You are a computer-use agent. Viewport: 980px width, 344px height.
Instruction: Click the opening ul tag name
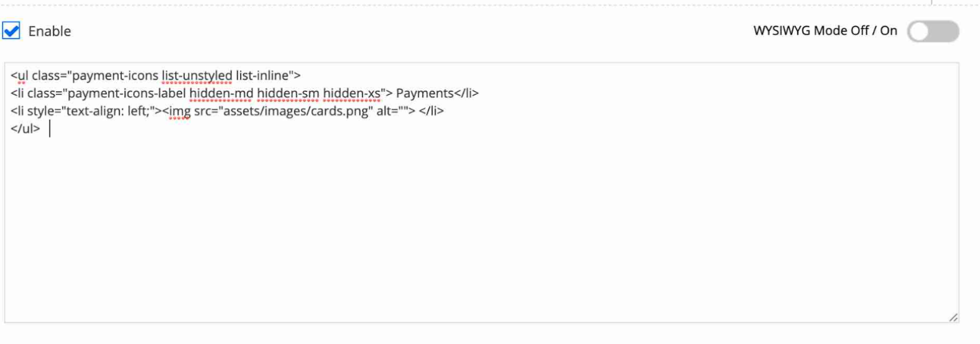22,76
